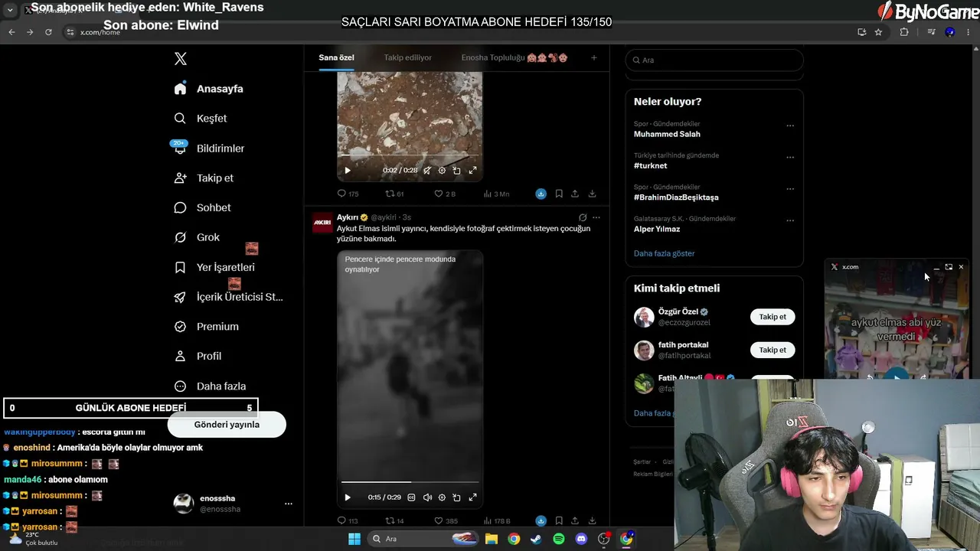Open Premium page
This screenshot has height=551, width=980.
click(x=207, y=327)
